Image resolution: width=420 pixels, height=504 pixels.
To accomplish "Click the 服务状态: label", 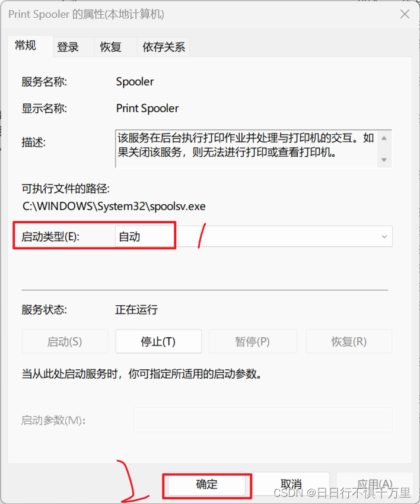I will (44, 310).
